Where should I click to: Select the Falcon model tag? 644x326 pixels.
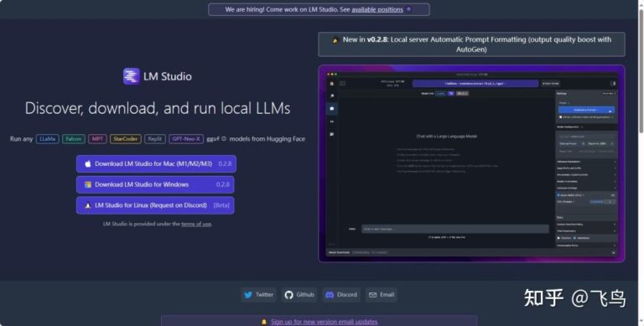(74, 139)
